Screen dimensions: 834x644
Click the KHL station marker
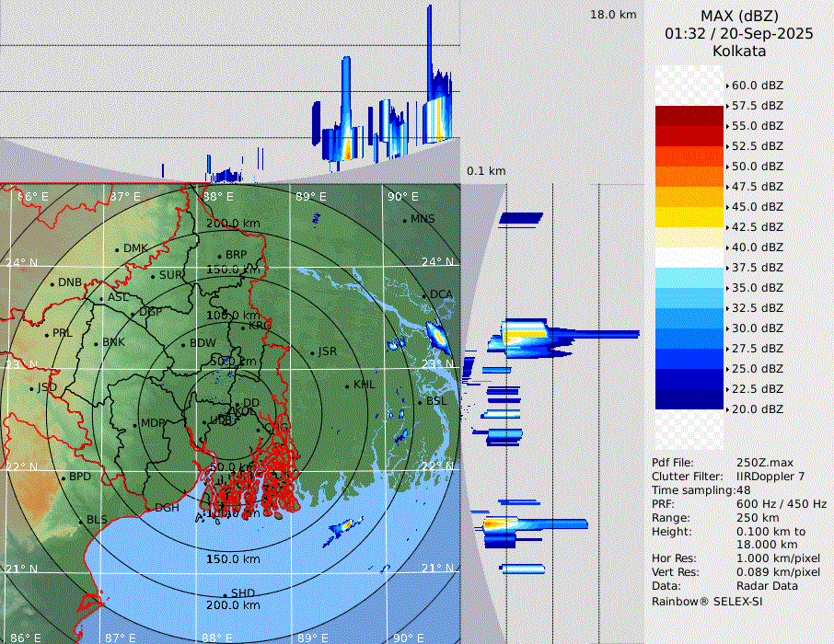[x=347, y=385]
